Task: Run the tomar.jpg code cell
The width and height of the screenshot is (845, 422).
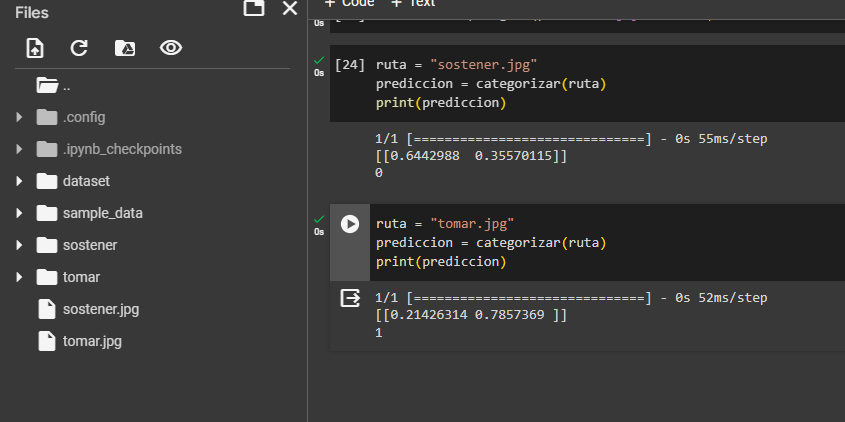Action: pos(349,224)
